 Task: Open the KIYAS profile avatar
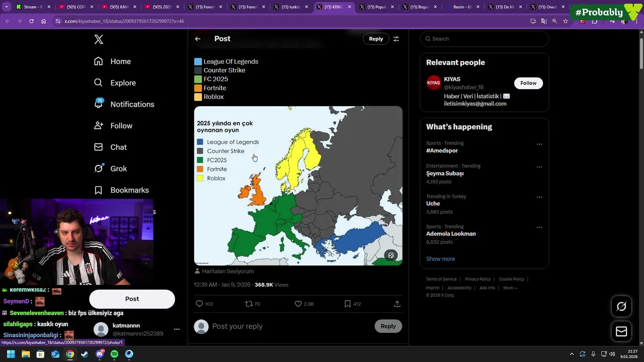tap(434, 83)
